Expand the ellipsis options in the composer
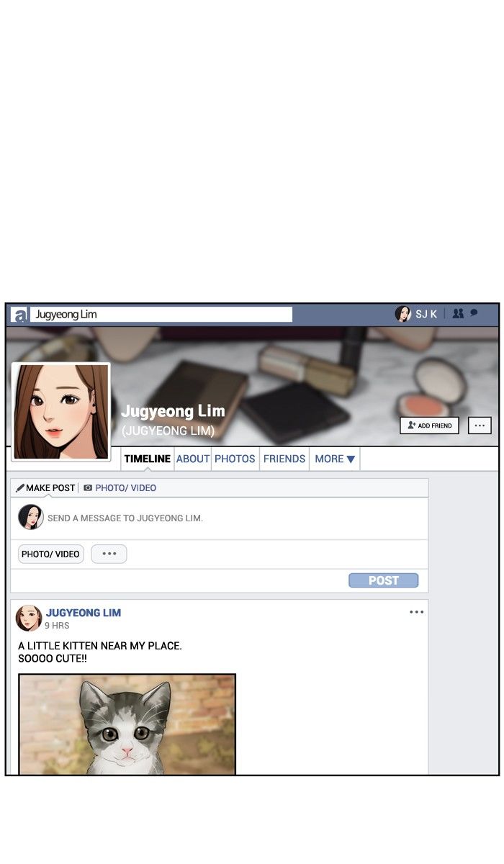This screenshot has height=864, width=504. point(109,554)
